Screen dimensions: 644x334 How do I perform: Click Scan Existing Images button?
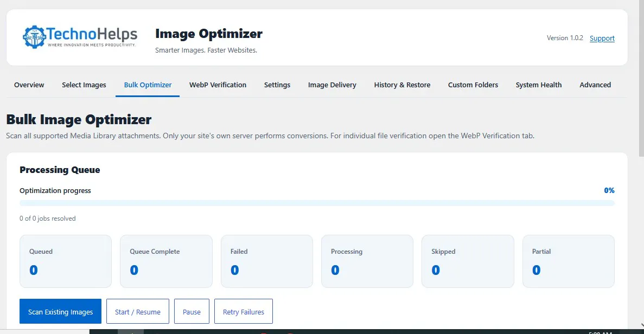[x=60, y=311]
